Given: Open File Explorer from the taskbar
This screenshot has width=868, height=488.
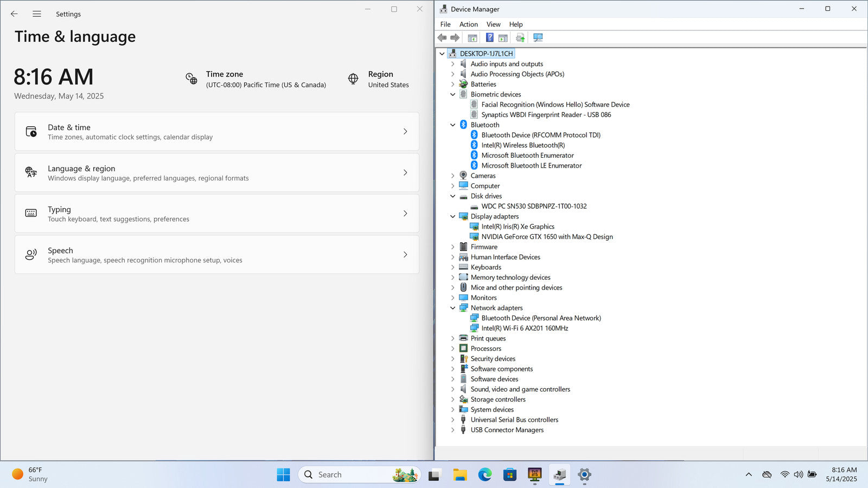Looking at the screenshot, I should (x=460, y=474).
